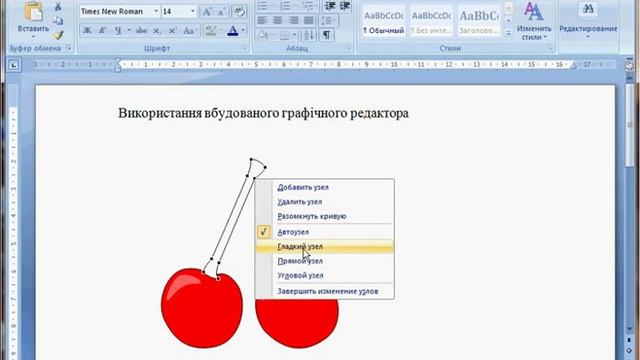Click the shading fill bucket color

point(263,35)
